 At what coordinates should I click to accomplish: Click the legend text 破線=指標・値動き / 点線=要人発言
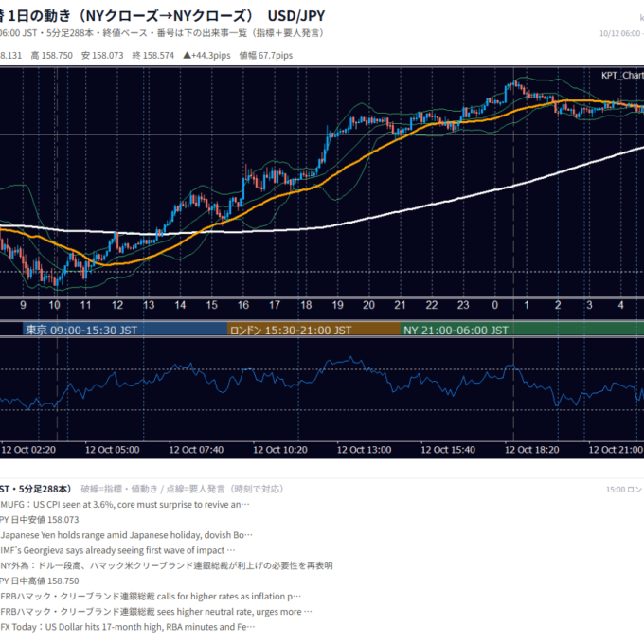coord(182,489)
